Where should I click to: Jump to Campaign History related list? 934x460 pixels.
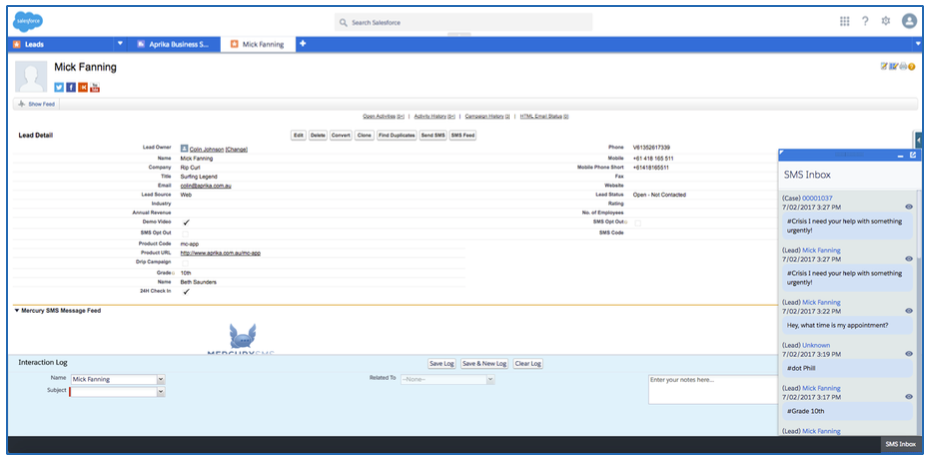tap(487, 116)
